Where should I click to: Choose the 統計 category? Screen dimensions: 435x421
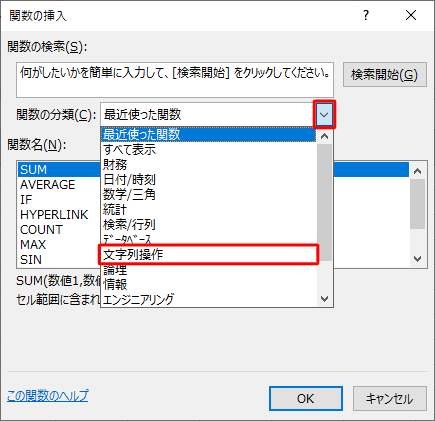tap(208, 209)
